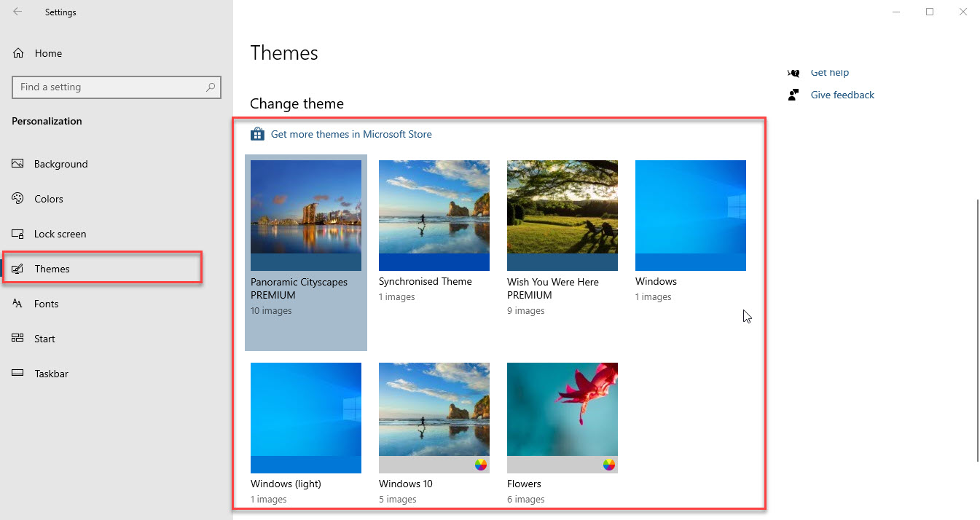
Task: Click color wheel icon on Windows 10 theme
Action: pos(481,465)
